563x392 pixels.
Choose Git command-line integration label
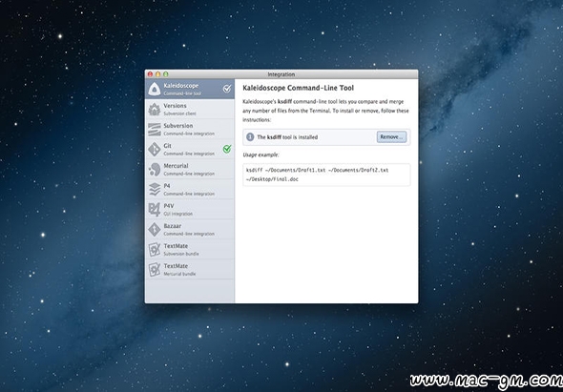pos(189,150)
